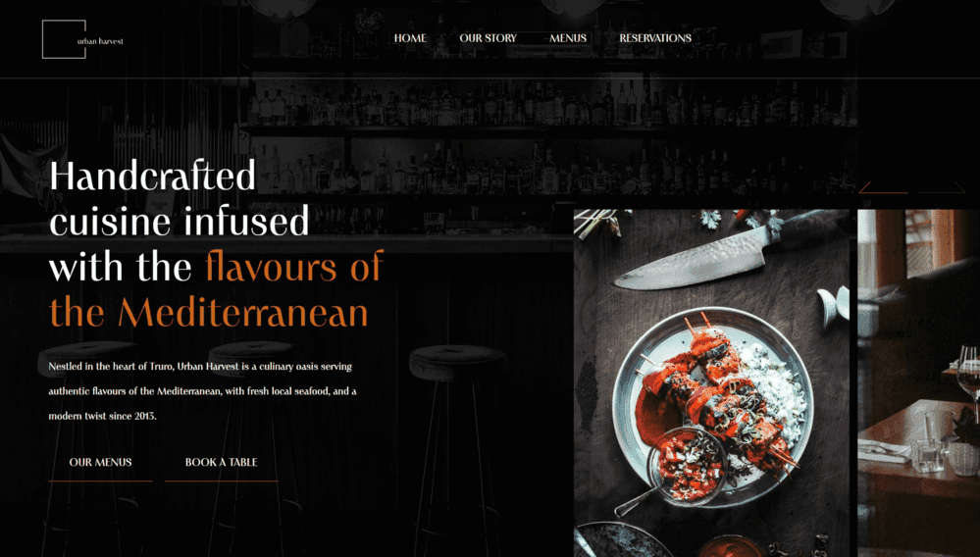Image resolution: width=980 pixels, height=557 pixels.
Task: Click the orange 'flavours of' heading text
Action: [293, 267]
